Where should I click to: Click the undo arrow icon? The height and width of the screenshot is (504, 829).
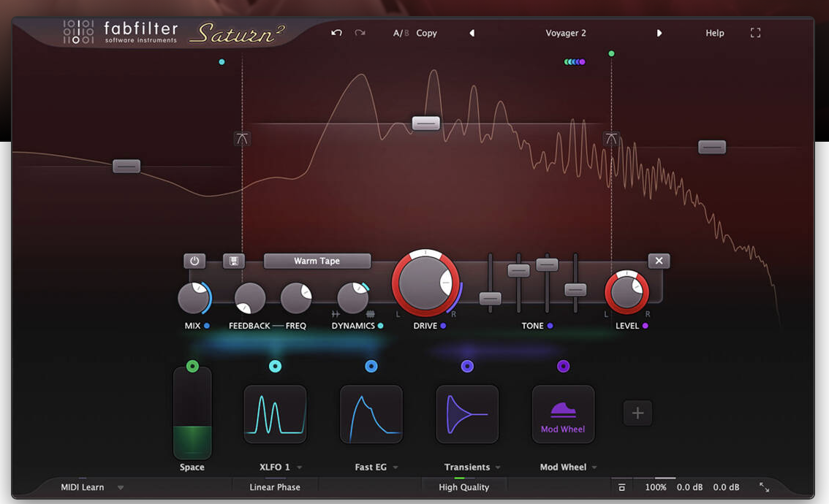tap(336, 33)
